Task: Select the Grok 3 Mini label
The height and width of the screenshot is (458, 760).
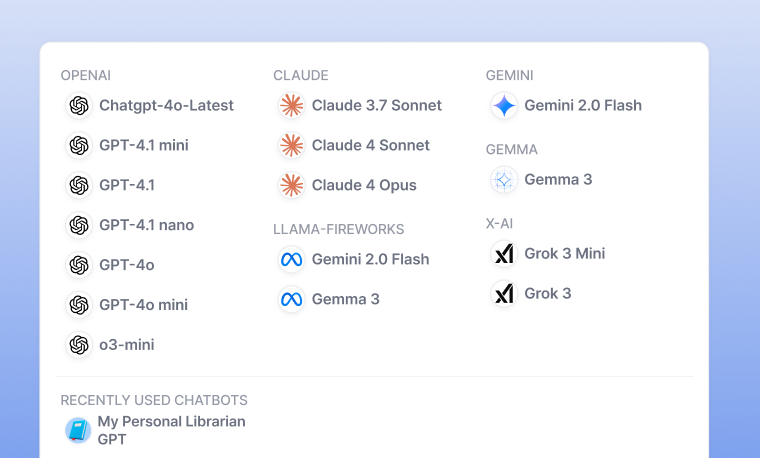Action: pyautogui.click(x=565, y=253)
